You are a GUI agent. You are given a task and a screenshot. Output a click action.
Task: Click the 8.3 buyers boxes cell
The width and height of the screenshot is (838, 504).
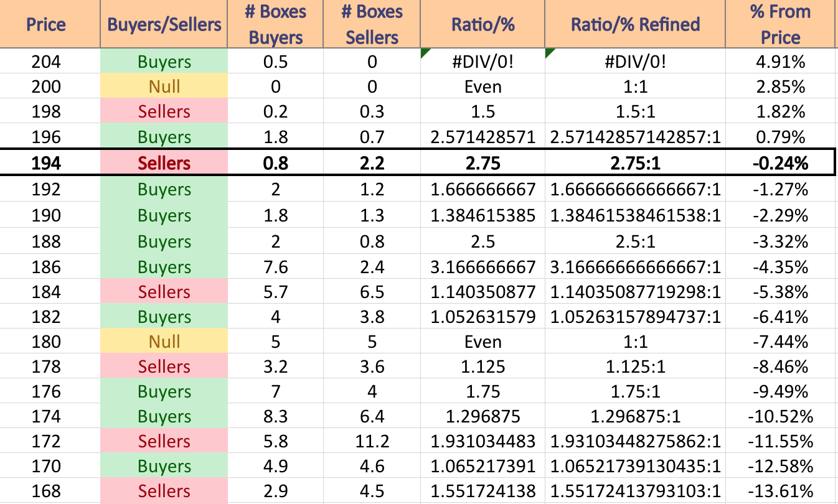click(276, 416)
